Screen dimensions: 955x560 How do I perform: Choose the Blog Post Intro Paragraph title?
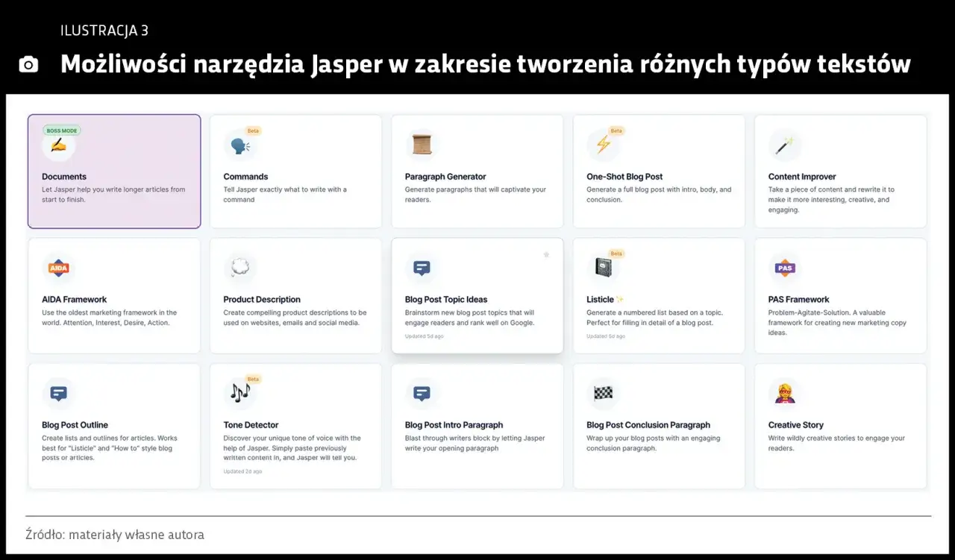pyautogui.click(x=454, y=425)
